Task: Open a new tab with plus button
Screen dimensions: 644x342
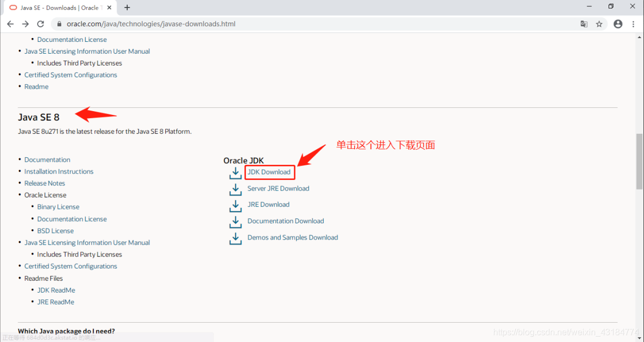Action: point(127,8)
